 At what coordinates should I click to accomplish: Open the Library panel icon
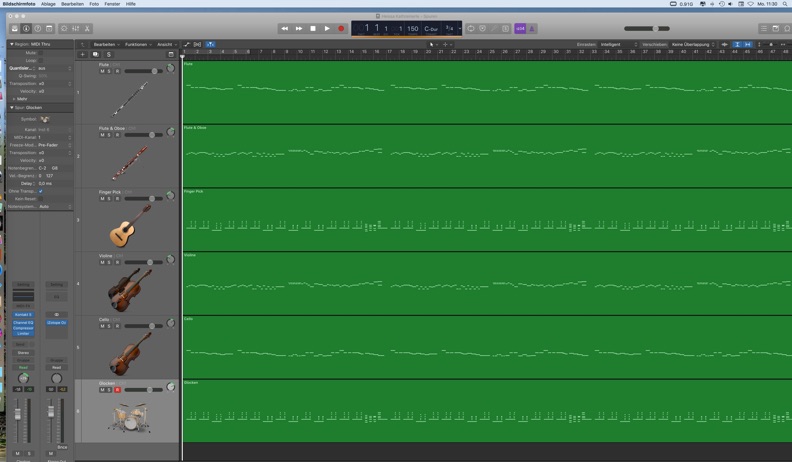click(x=15, y=29)
